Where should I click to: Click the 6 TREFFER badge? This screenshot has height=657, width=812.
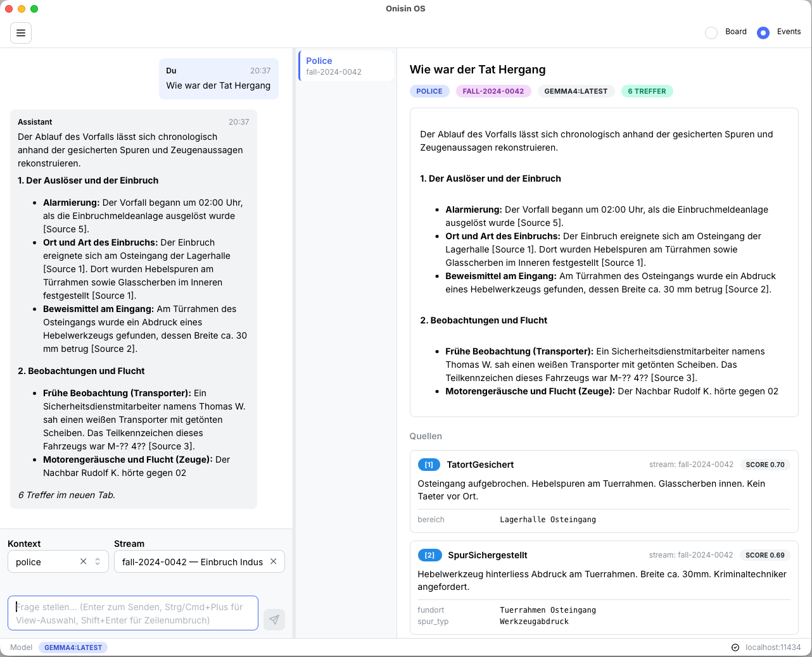point(647,91)
